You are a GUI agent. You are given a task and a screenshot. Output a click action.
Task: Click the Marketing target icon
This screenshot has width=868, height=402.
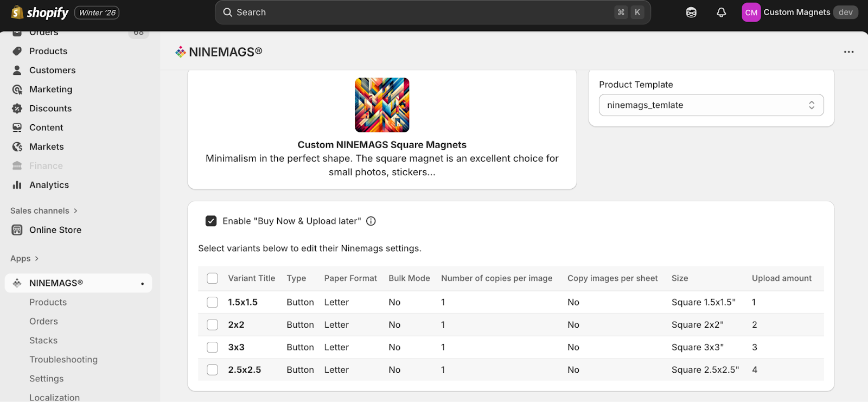[x=17, y=90]
